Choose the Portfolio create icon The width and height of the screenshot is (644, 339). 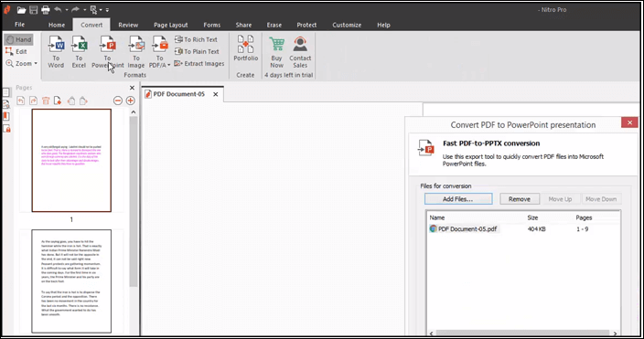[245, 48]
